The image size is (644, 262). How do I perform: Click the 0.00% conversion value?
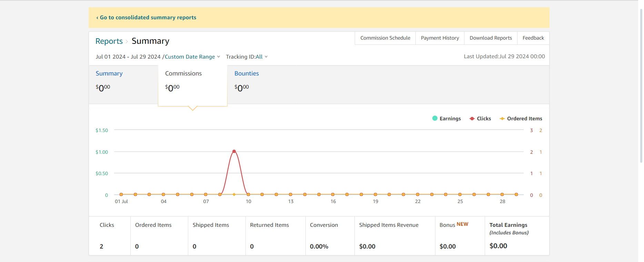coord(319,246)
